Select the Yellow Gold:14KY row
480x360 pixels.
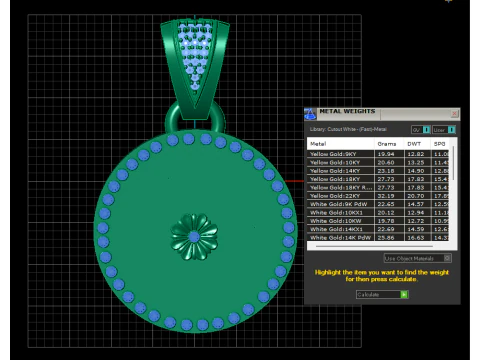click(378, 171)
